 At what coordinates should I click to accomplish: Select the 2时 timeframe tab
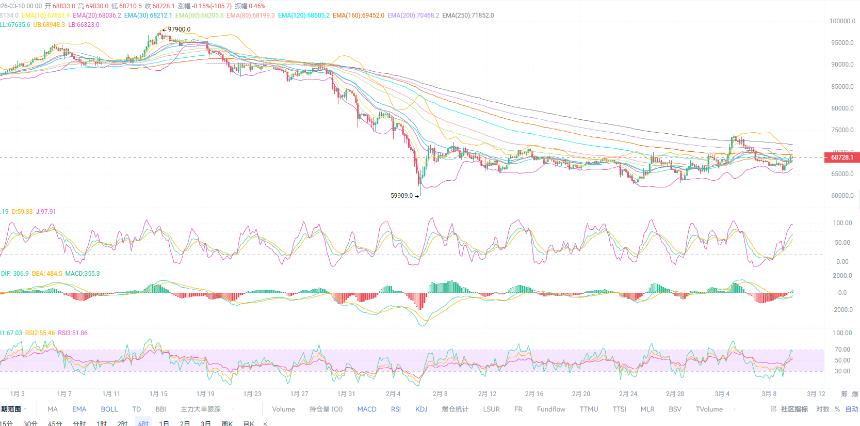(122, 423)
